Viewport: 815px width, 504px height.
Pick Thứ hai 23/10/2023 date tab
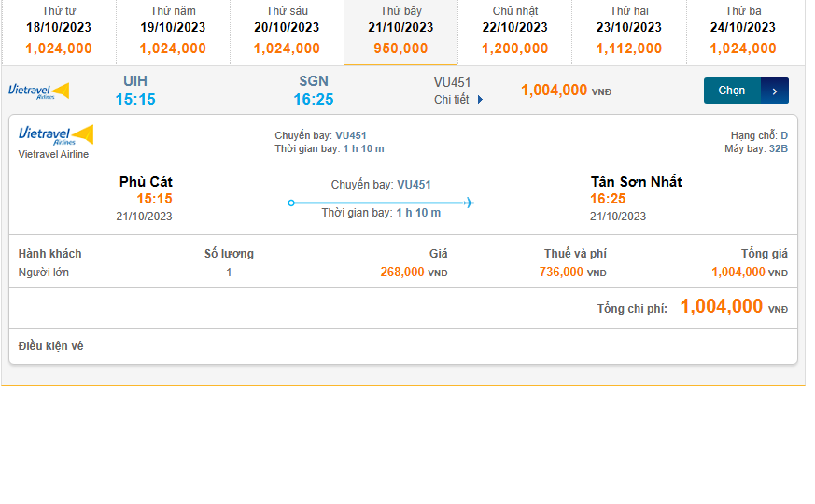629,31
